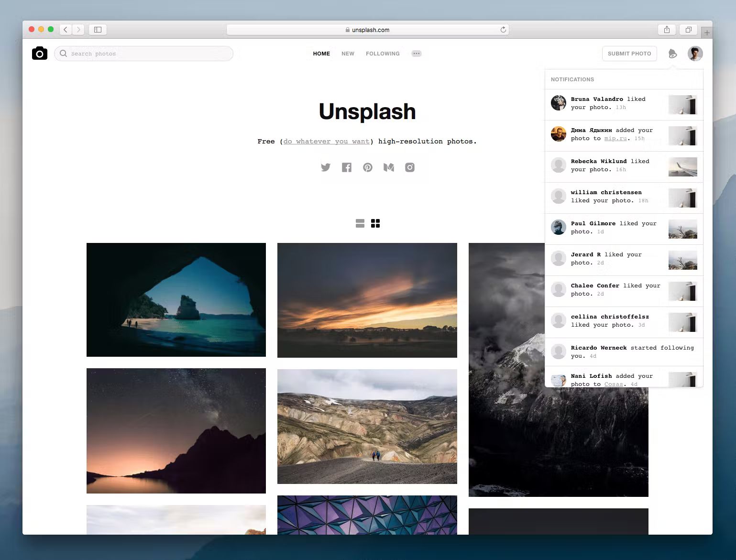This screenshot has width=736, height=560.
Task: Click the Unsplash camera logo
Action: (x=40, y=53)
